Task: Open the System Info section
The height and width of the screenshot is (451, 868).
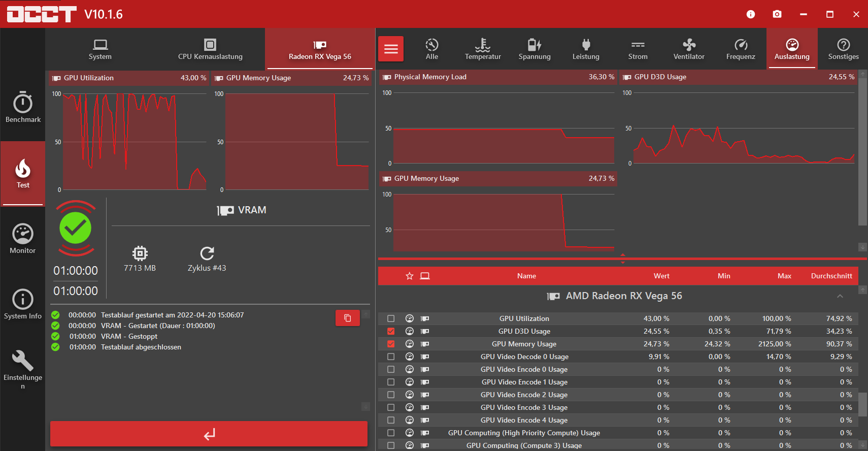Action: click(x=23, y=305)
